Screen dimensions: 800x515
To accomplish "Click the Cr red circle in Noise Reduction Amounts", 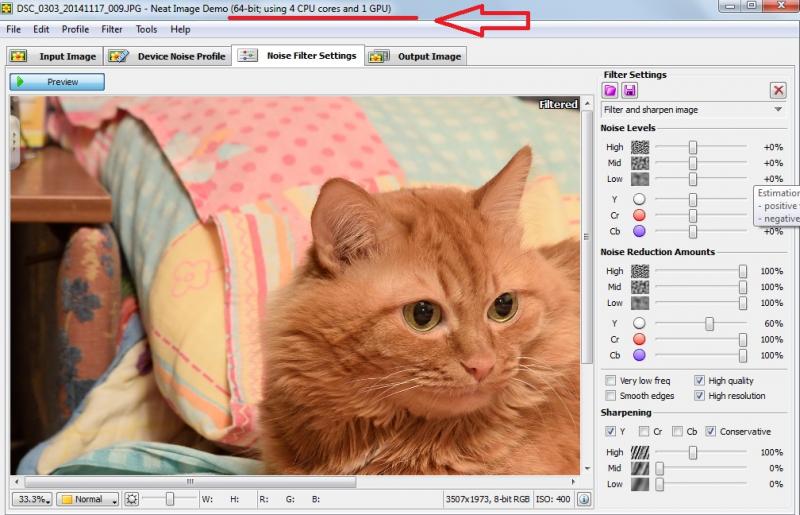I will (639, 339).
